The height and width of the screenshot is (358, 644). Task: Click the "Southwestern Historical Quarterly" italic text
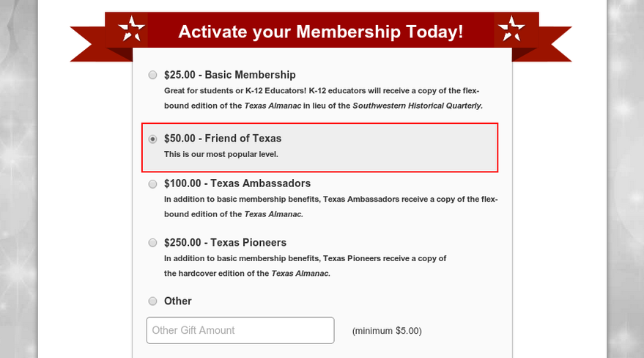pyautogui.click(x=417, y=106)
